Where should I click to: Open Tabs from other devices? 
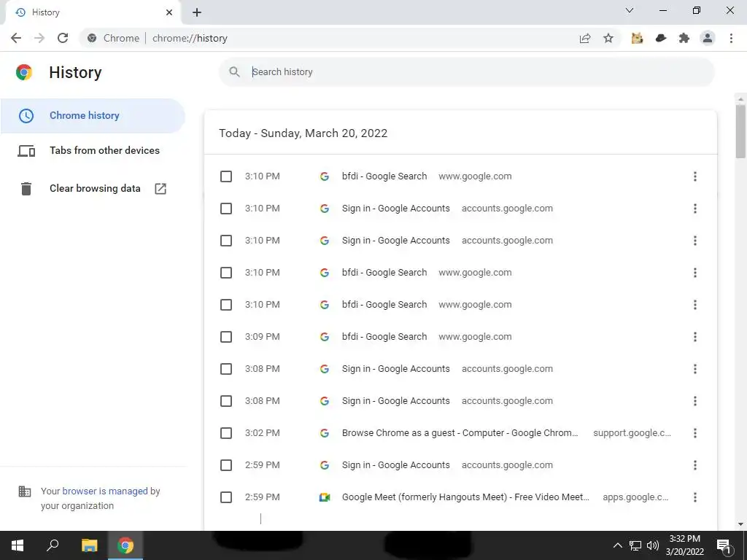(x=93, y=150)
